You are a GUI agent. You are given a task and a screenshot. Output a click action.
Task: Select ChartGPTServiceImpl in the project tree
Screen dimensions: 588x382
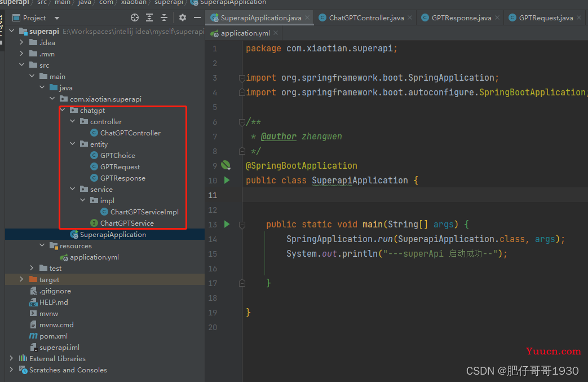[x=144, y=212]
